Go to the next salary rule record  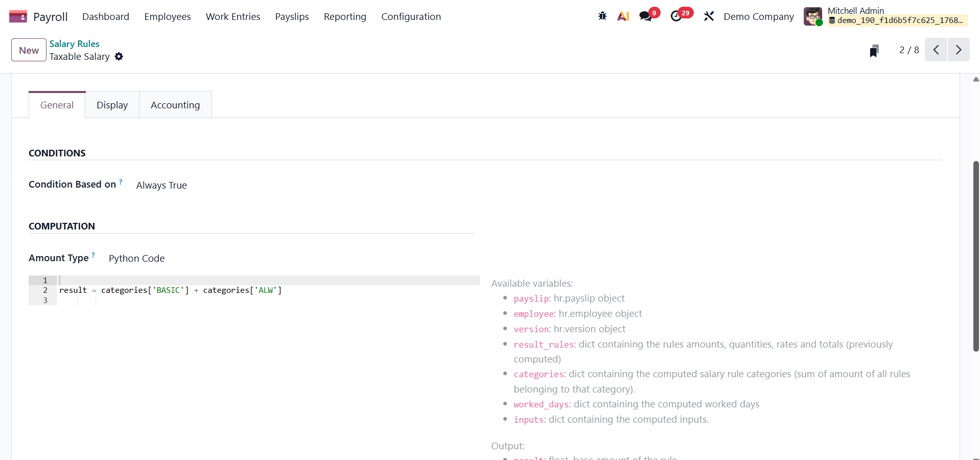coord(959,50)
